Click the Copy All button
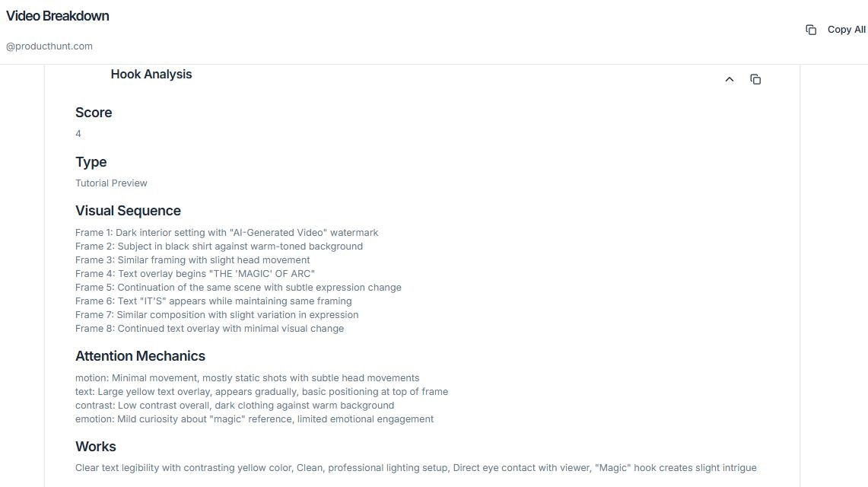868x487 pixels. point(837,29)
